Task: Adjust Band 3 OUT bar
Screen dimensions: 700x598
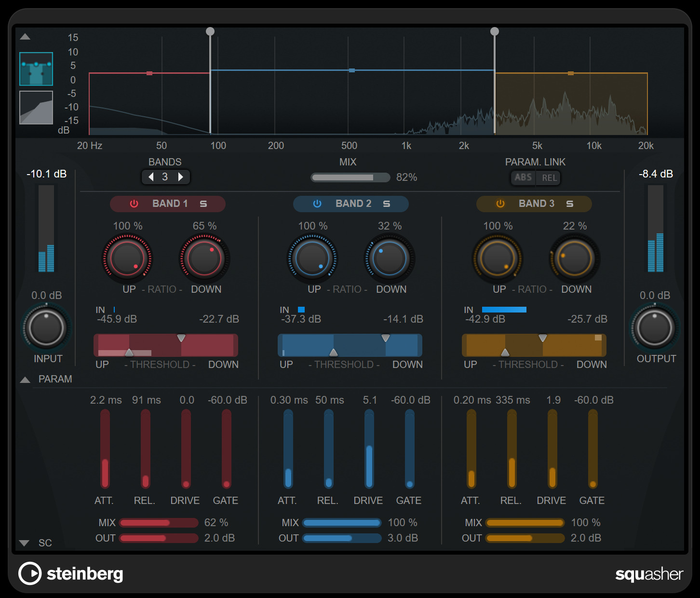Action: point(525,538)
